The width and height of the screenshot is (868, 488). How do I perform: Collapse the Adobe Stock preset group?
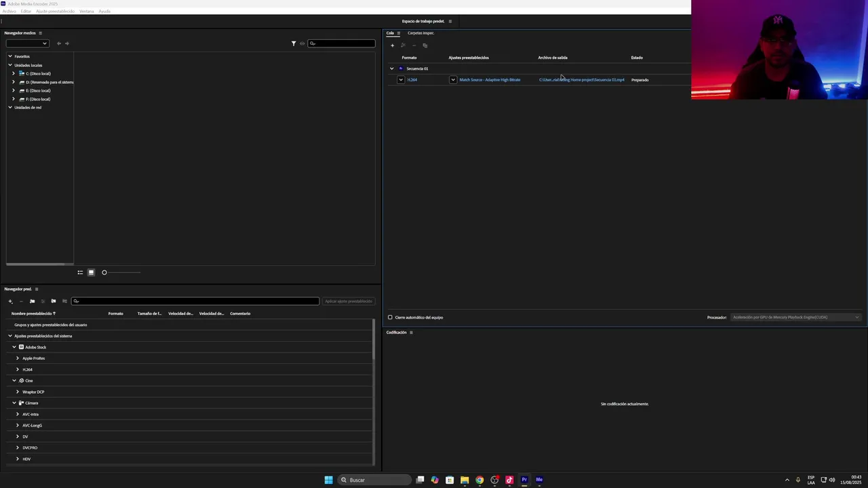[x=14, y=347]
